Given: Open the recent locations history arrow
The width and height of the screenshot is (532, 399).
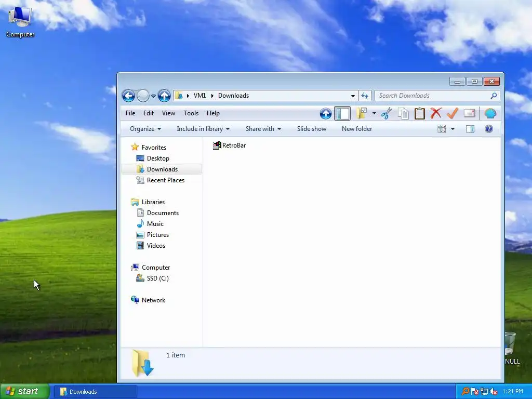Looking at the screenshot, I should tap(153, 96).
